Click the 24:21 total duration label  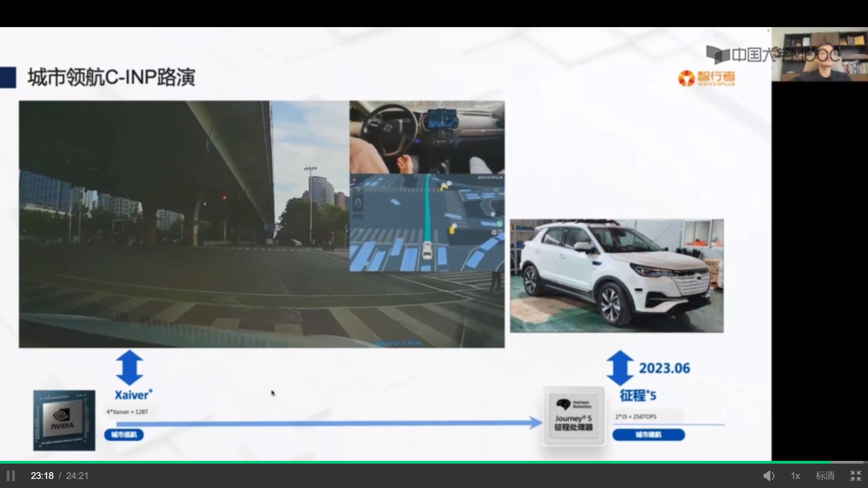(x=77, y=476)
